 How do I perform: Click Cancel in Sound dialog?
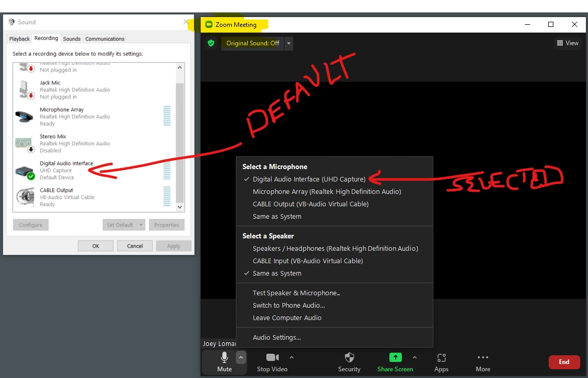click(134, 246)
